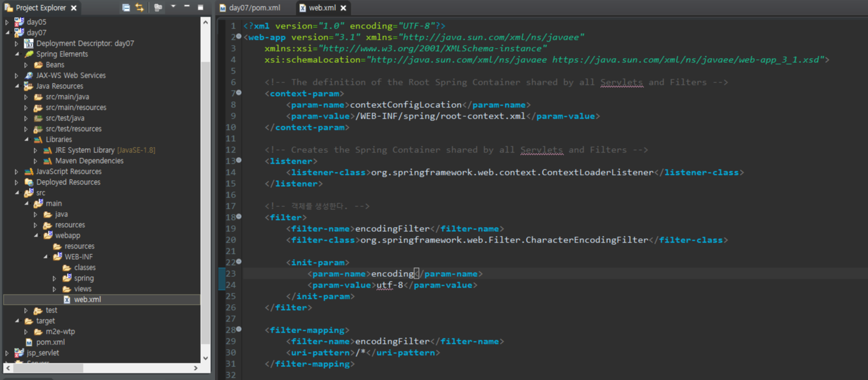Click the JAX-WS Web Services icon

(x=28, y=75)
